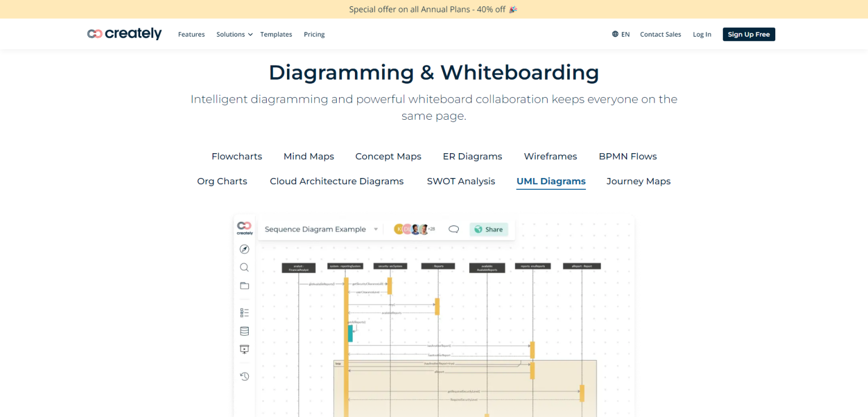This screenshot has width=868, height=417.
Task: Open the search tool in the editor sidebar
Action: click(x=244, y=267)
